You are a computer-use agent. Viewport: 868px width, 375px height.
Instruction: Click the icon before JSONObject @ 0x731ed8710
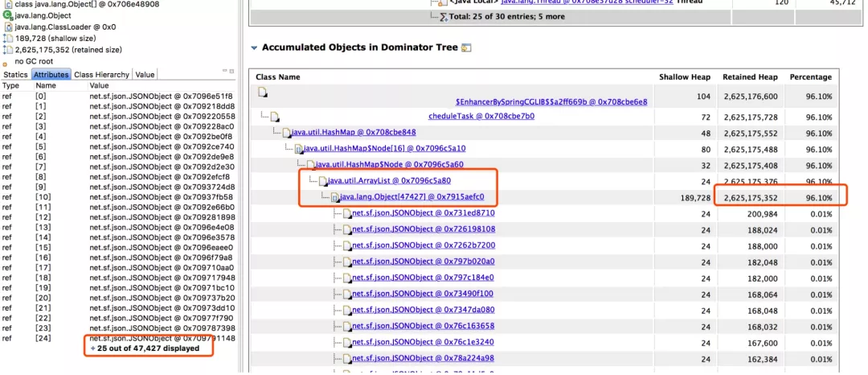click(347, 213)
